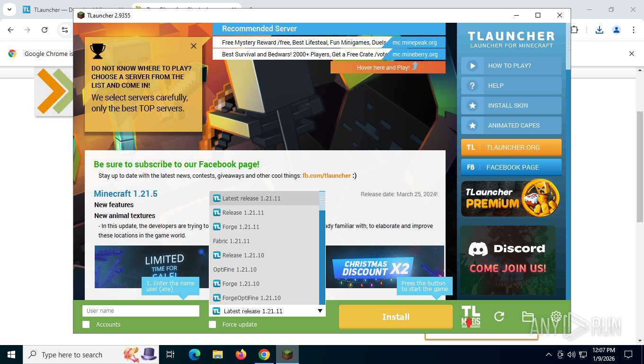Screen dimensions: 644x364
Task: Select Release 1.21.11 list entry
Action: pyautogui.click(x=264, y=213)
